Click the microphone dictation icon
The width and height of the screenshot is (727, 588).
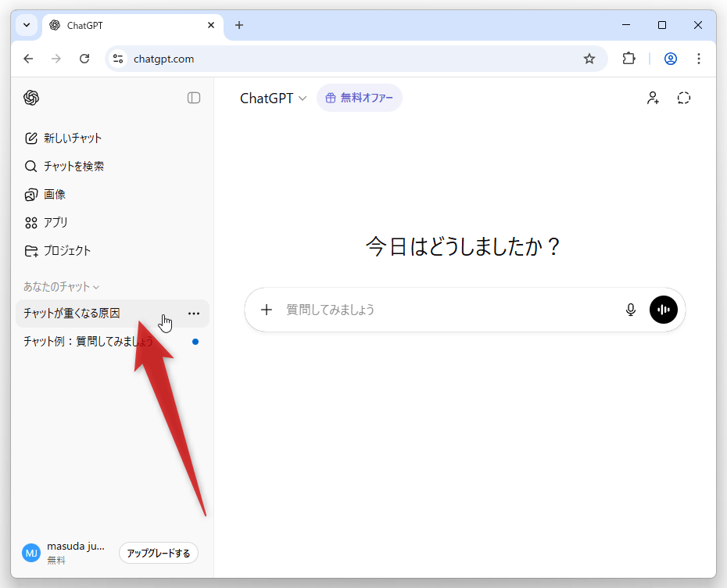[x=631, y=310]
